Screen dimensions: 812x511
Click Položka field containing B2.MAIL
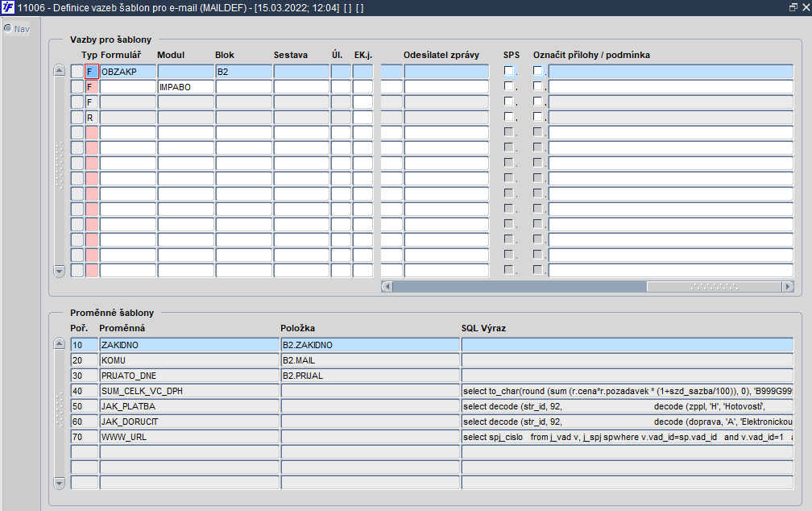coord(370,360)
